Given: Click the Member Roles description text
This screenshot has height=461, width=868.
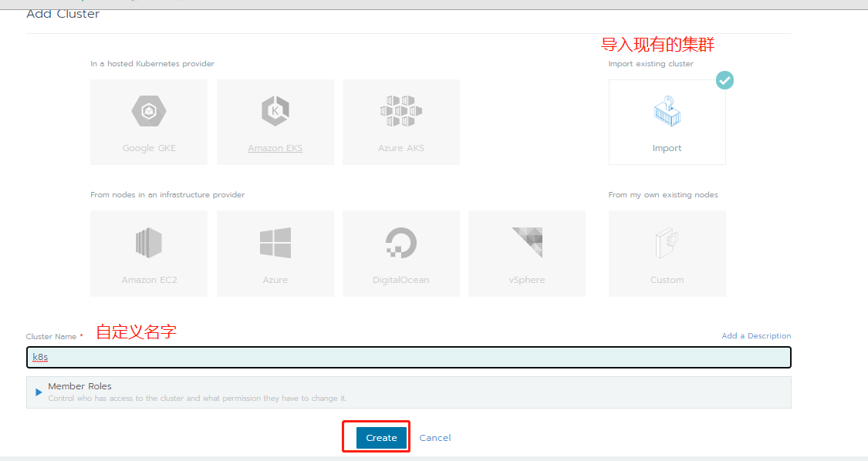Looking at the screenshot, I should coord(197,399).
